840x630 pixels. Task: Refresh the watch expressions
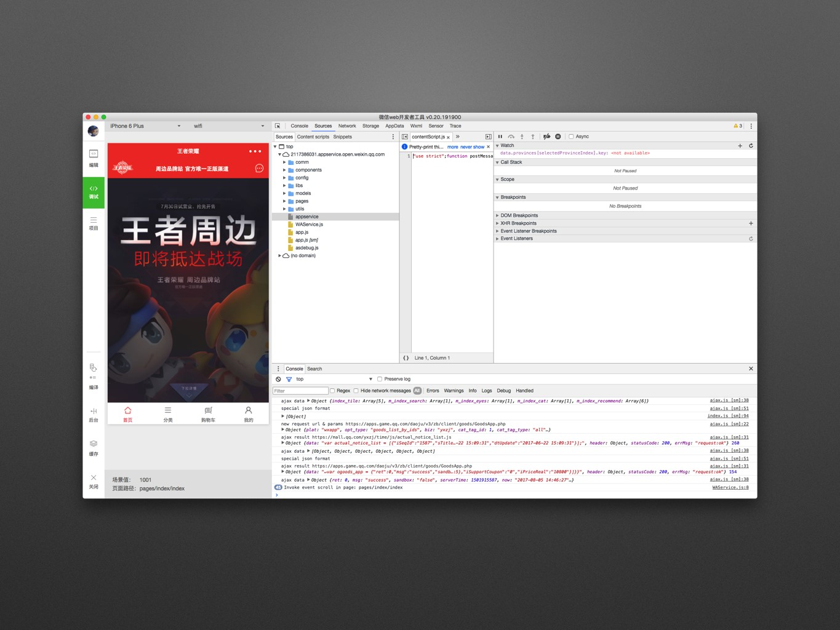(751, 146)
